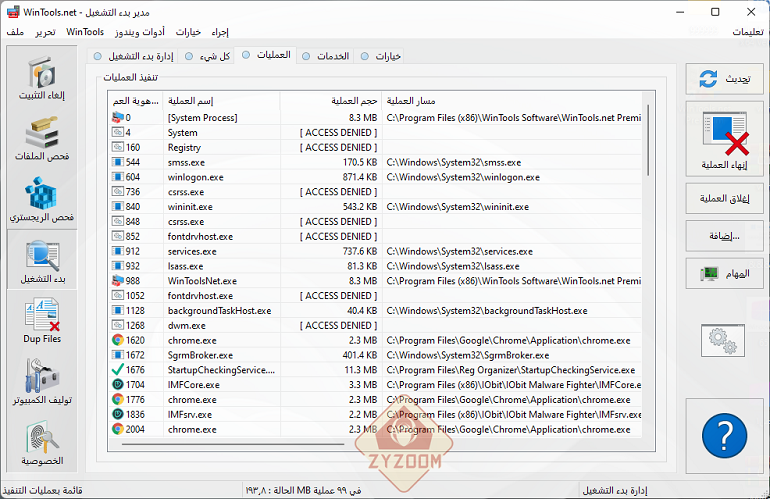Select the العمليات processes tab
Screen dimensions: 770x499
click(266, 55)
